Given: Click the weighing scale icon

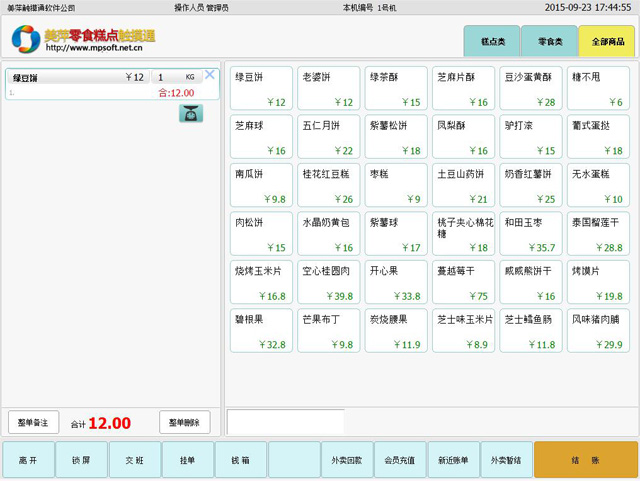Looking at the screenshot, I should click(x=190, y=113).
